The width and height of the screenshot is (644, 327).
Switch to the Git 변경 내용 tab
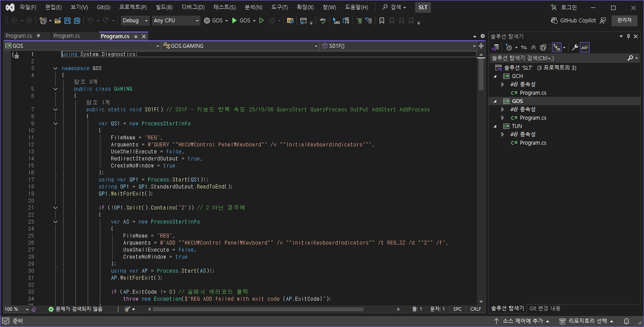(544, 308)
